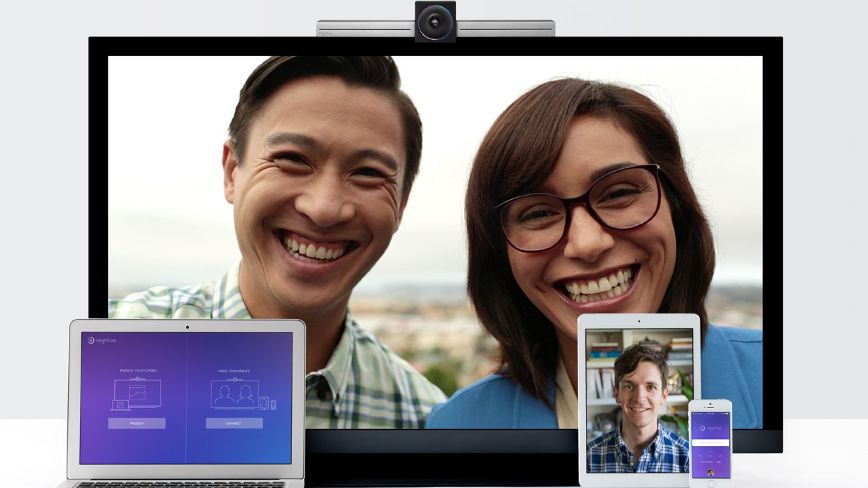The image size is (868, 488).
Task: Click the PRESENT button on the laptop
Action: pos(137,423)
